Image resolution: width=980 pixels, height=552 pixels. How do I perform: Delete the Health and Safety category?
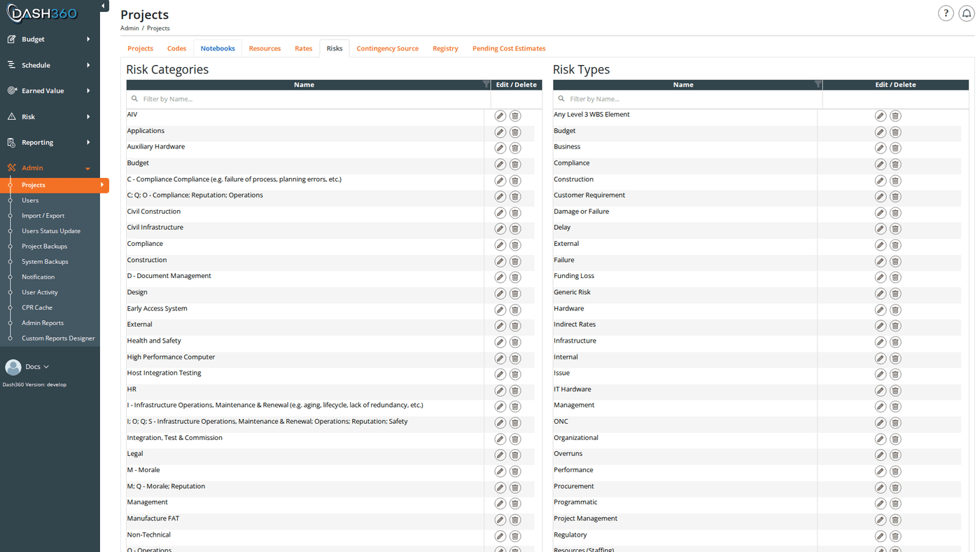pos(515,342)
